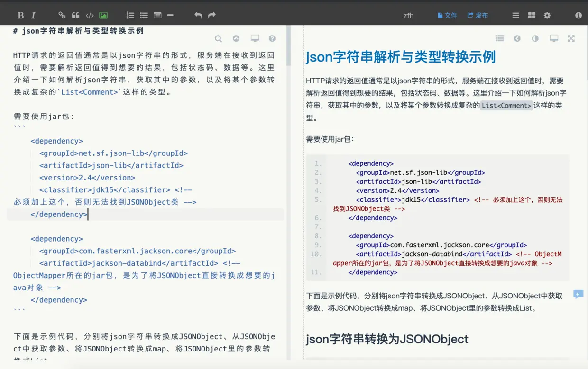Apply italic formatting with the I icon

click(x=34, y=15)
